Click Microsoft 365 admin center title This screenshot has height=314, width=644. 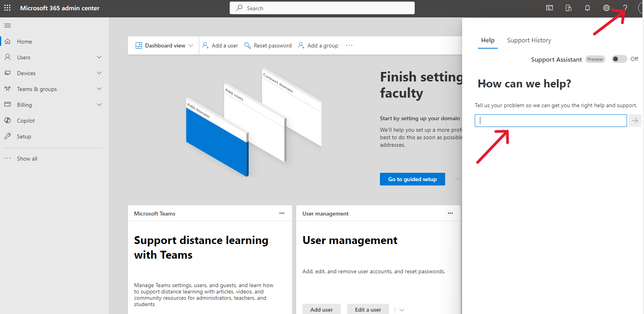(x=60, y=8)
